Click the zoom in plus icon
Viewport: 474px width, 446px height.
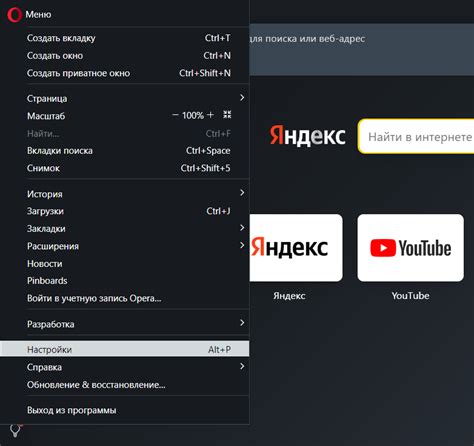click(x=210, y=115)
